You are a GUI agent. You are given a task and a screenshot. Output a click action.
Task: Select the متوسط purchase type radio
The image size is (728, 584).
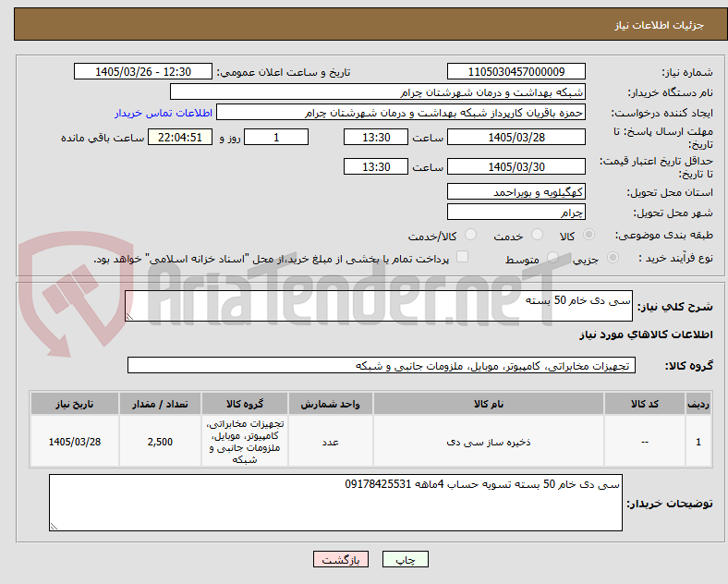552,258
